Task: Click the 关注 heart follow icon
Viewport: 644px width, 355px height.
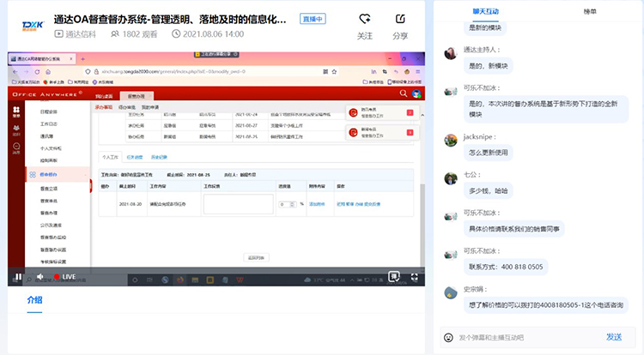Action: pyautogui.click(x=365, y=19)
